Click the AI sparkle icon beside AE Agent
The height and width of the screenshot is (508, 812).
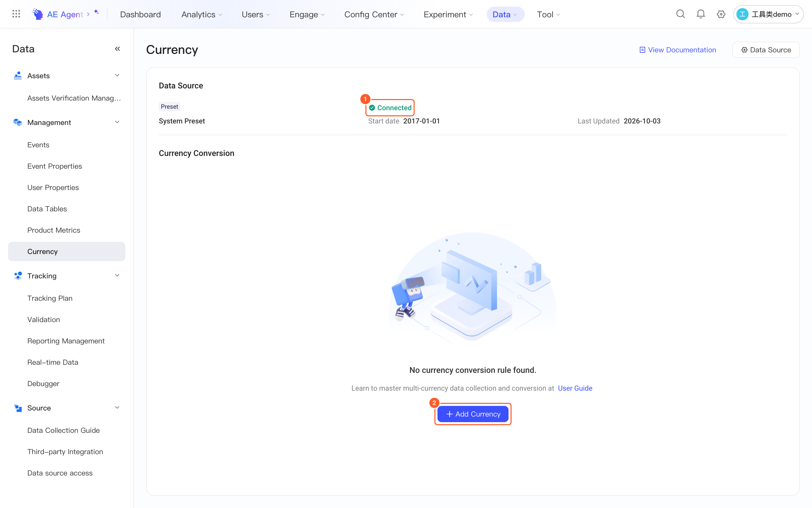click(x=97, y=12)
